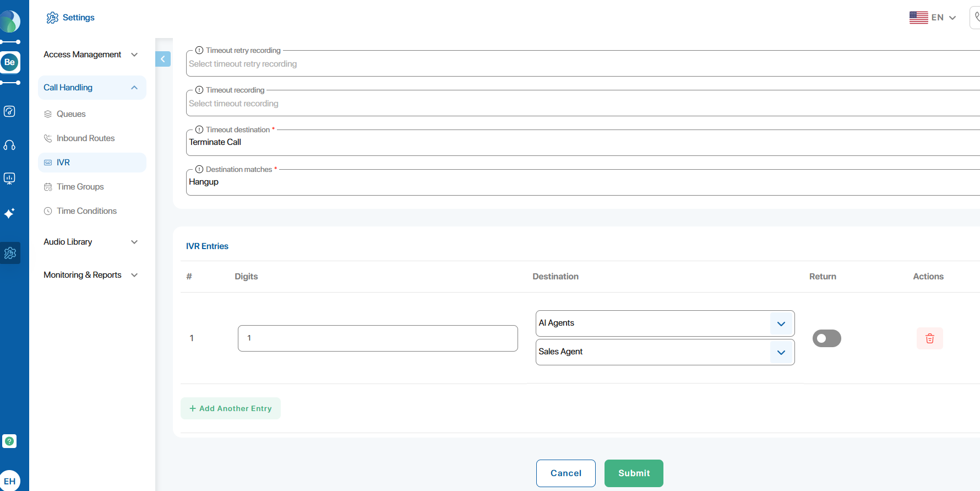Click the Digits input field for entry 1

[378, 338]
